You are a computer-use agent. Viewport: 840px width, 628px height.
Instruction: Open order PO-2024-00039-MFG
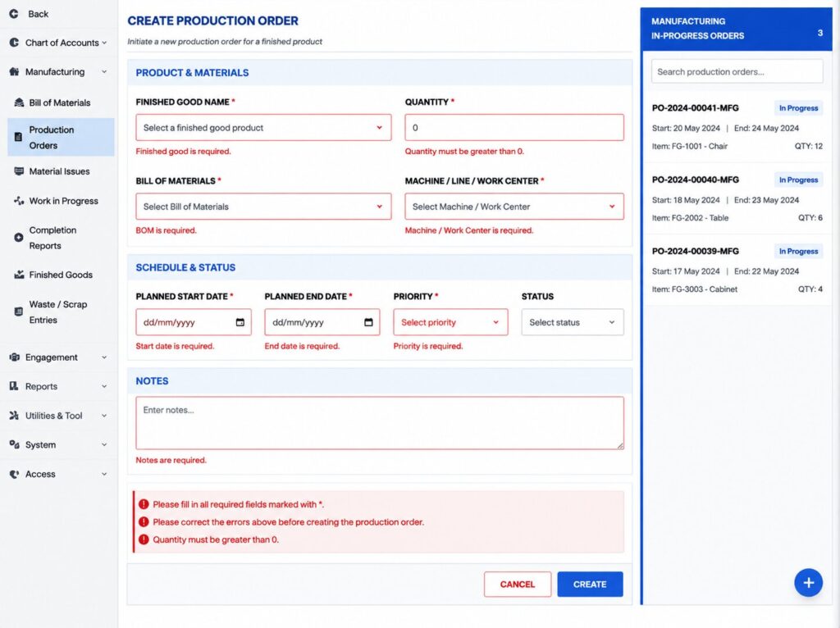(x=737, y=270)
